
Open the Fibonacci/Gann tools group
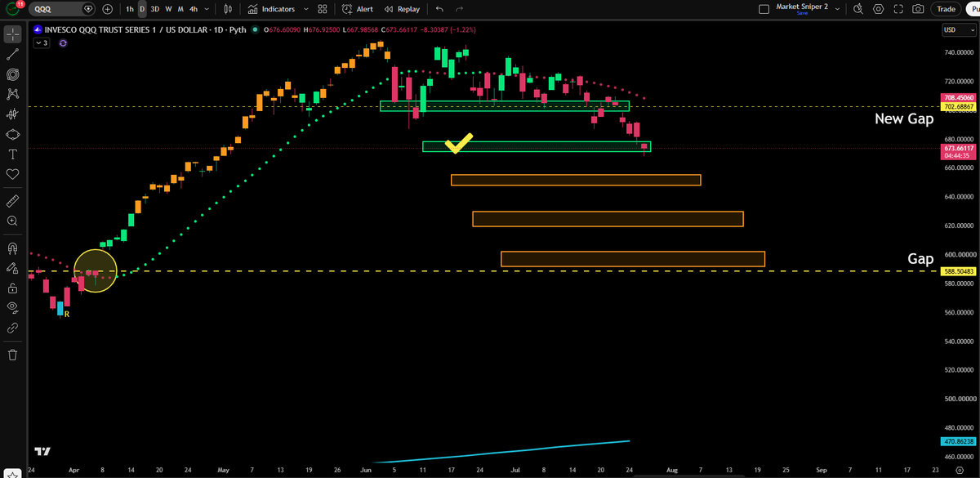13,74
